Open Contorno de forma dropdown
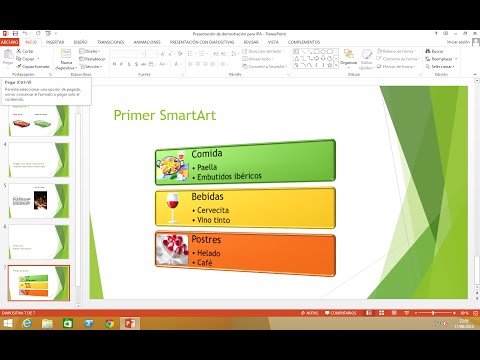Viewport: 480px width, 360px height. [398, 59]
